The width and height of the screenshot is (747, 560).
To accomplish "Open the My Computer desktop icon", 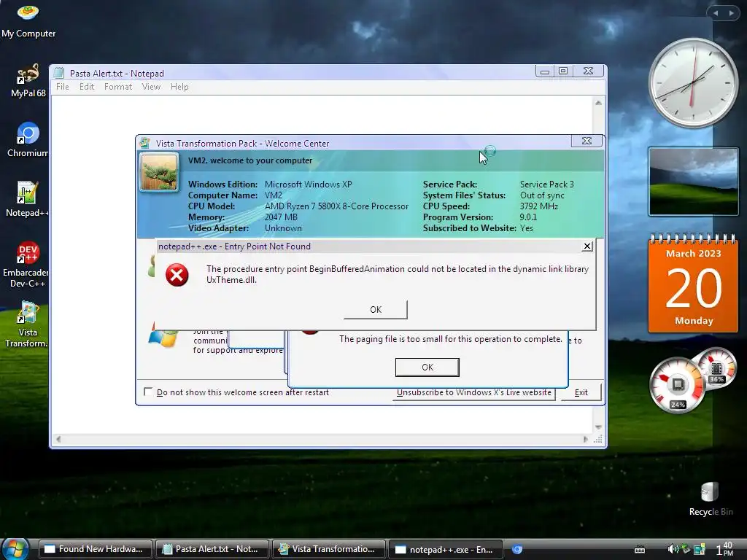I will (28, 20).
